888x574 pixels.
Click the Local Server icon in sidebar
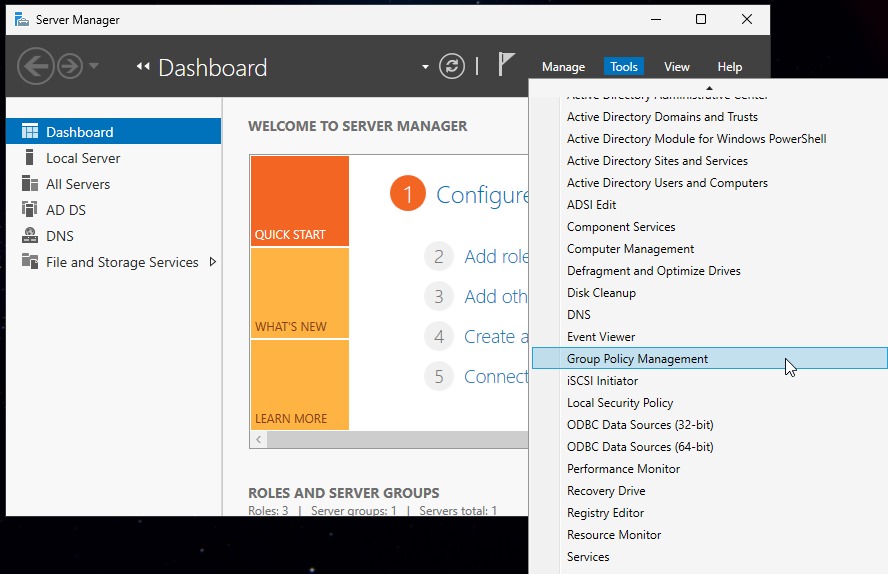(29, 157)
